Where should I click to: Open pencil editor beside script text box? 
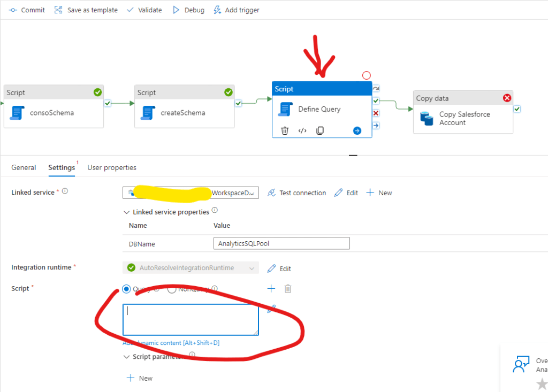point(272,309)
